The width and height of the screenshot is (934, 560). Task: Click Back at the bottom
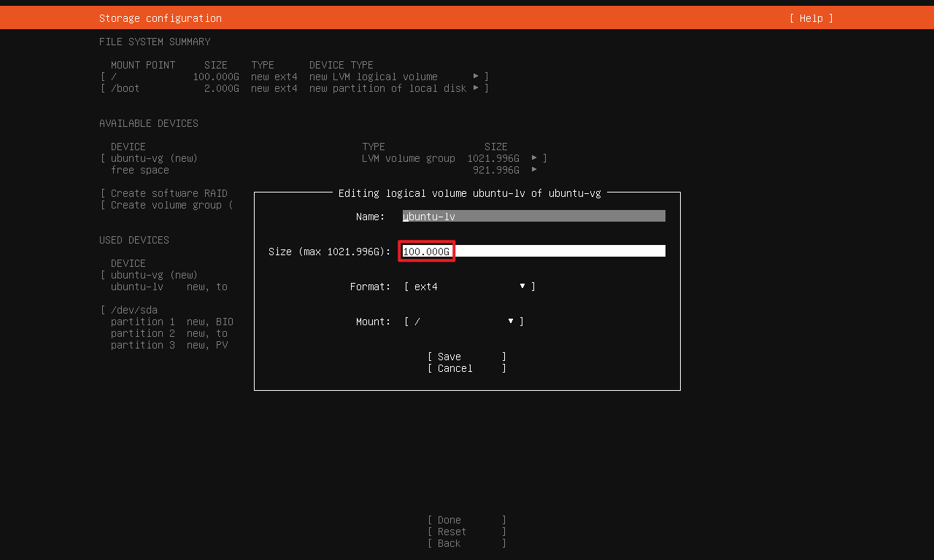click(x=467, y=543)
